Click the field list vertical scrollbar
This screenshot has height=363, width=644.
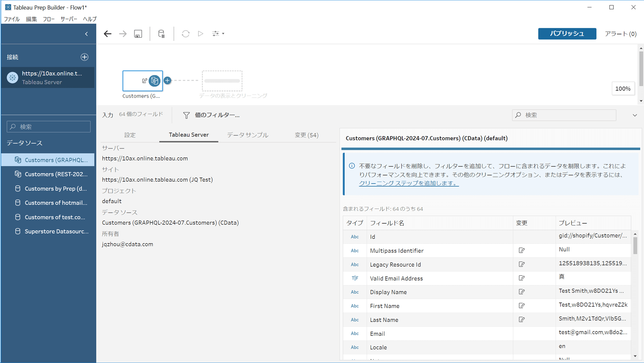635,246
